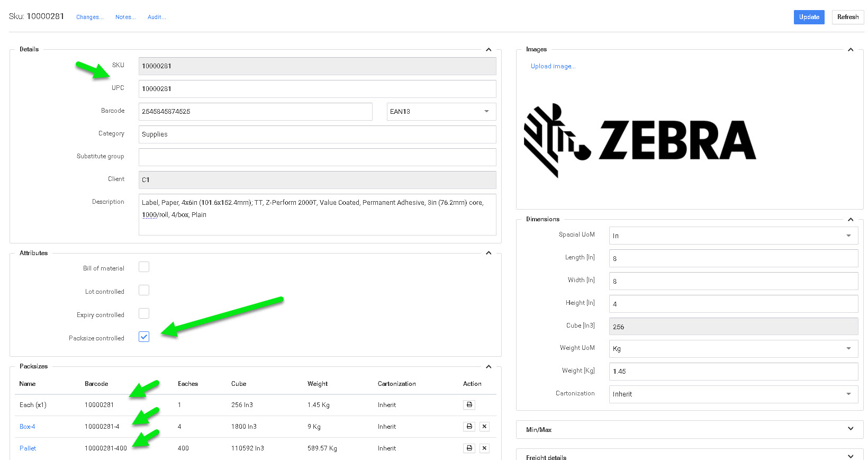Collapse the Attributes section chevron
The height and width of the screenshot is (460, 868).
[489, 253]
